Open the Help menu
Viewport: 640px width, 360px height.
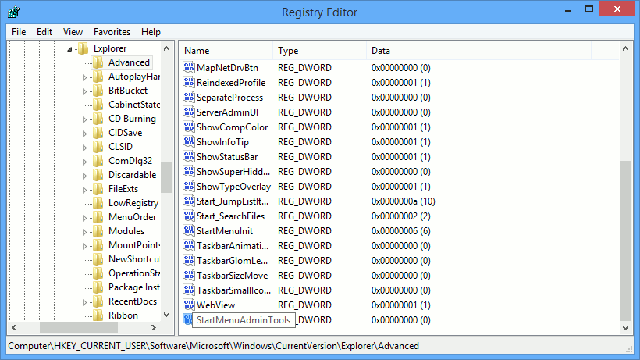click(x=151, y=32)
